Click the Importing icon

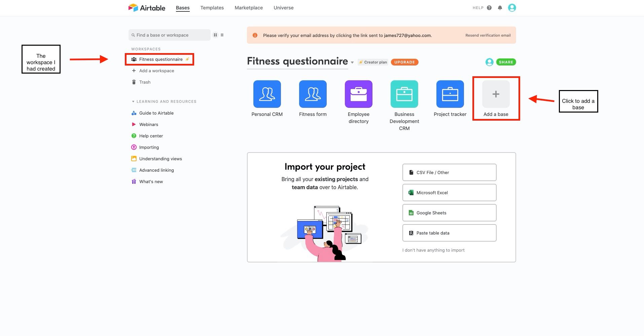coord(134,147)
